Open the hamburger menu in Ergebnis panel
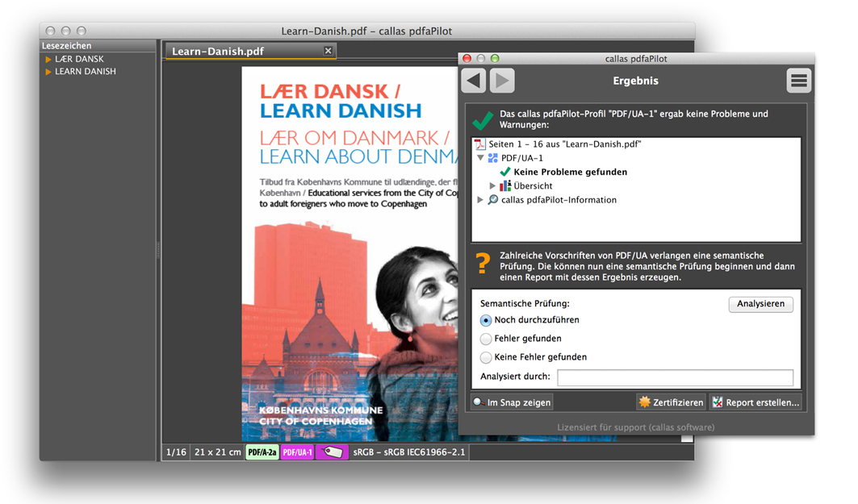Image resolution: width=858 pixels, height=504 pixels. pyautogui.click(x=798, y=81)
